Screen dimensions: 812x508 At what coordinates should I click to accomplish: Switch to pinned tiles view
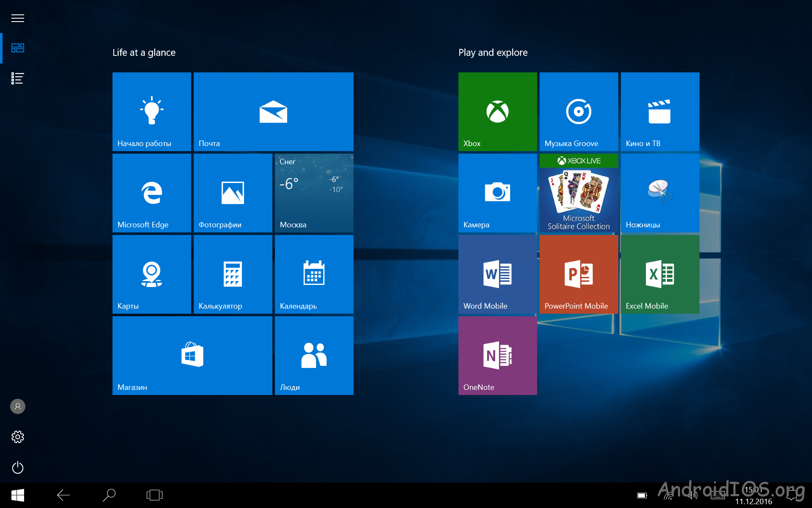coord(17,48)
